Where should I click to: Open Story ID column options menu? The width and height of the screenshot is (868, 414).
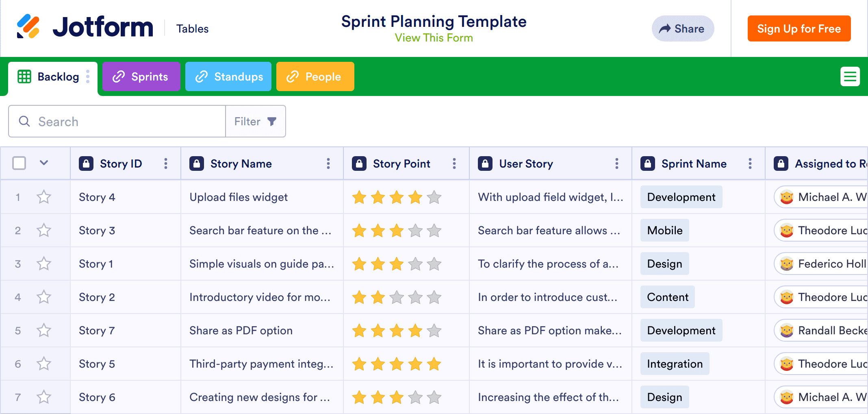pos(166,163)
